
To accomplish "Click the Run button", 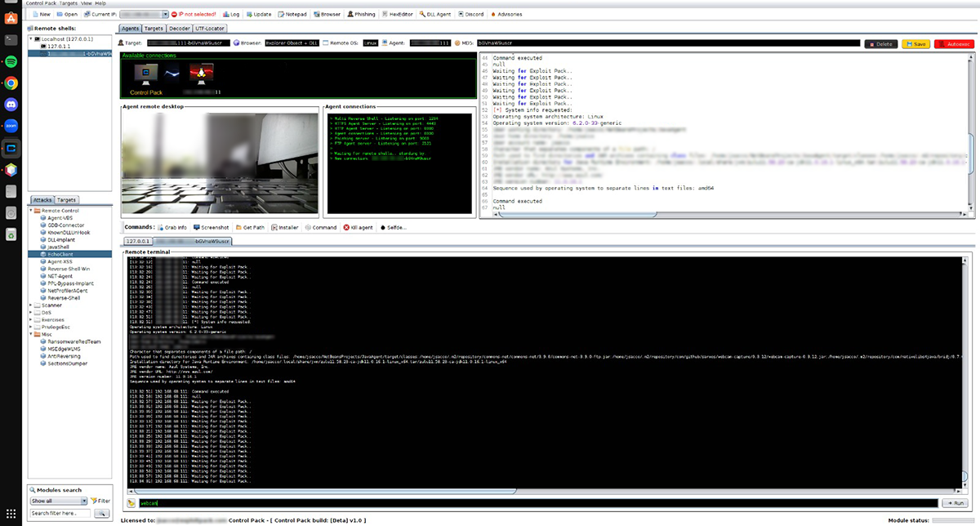I will tap(956, 503).
